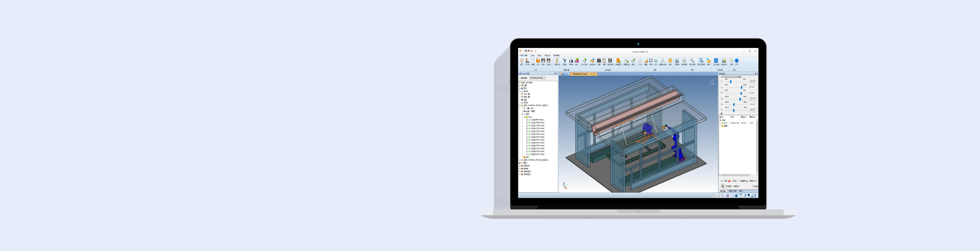Click the orange folder Open icon
The width and height of the screenshot is (980, 251).
pos(537,61)
